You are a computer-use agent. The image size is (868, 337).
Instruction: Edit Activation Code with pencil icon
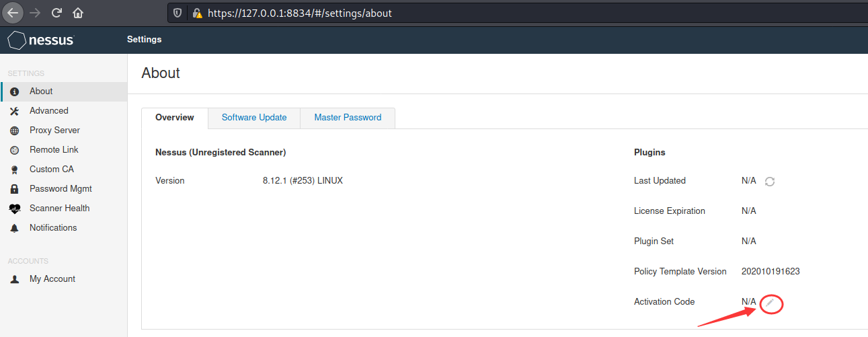tap(771, 304)
